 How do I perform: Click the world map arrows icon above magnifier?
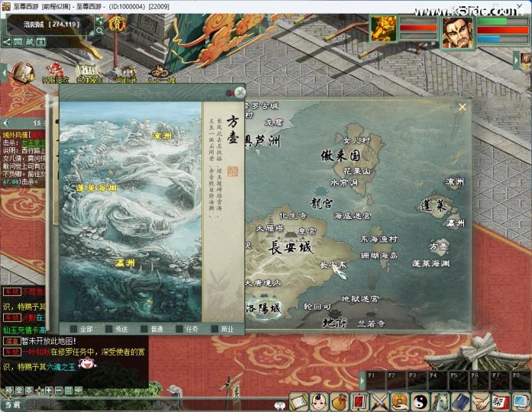point(99,21)
